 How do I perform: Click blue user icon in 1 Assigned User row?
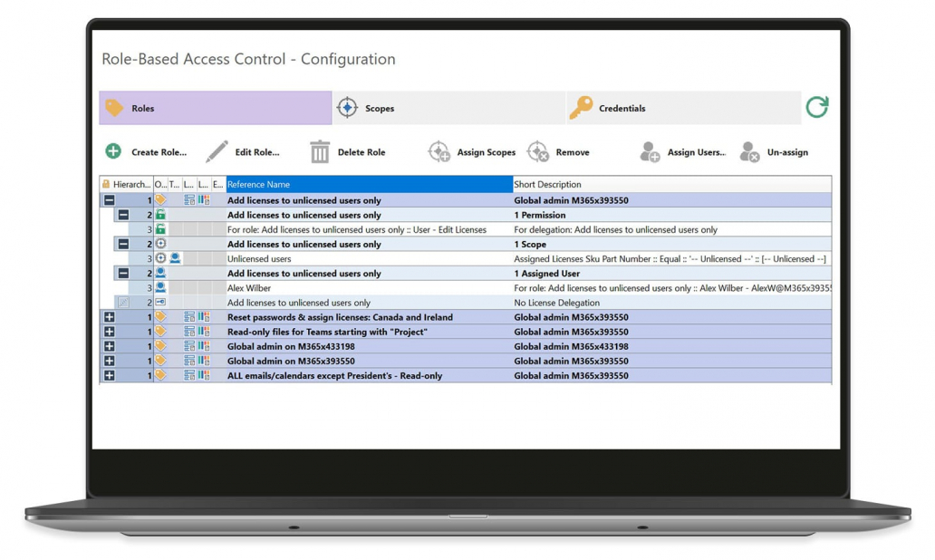[x=160, y=273]
